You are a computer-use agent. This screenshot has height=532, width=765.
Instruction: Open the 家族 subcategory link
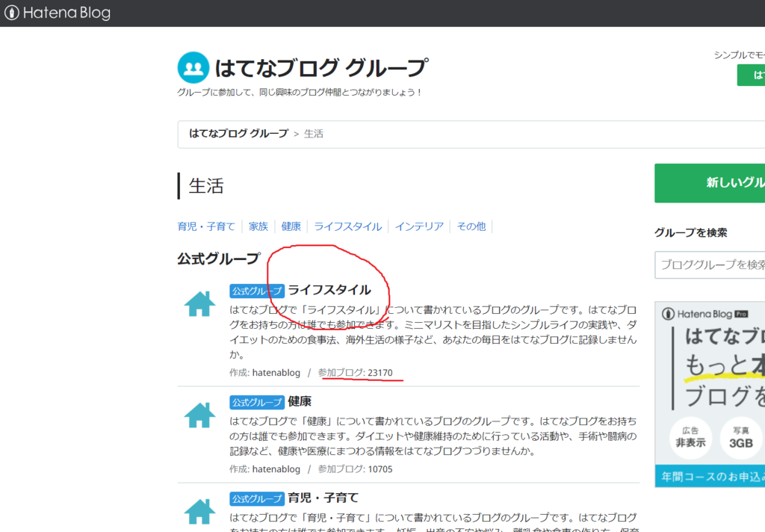[x=258, y=226]
